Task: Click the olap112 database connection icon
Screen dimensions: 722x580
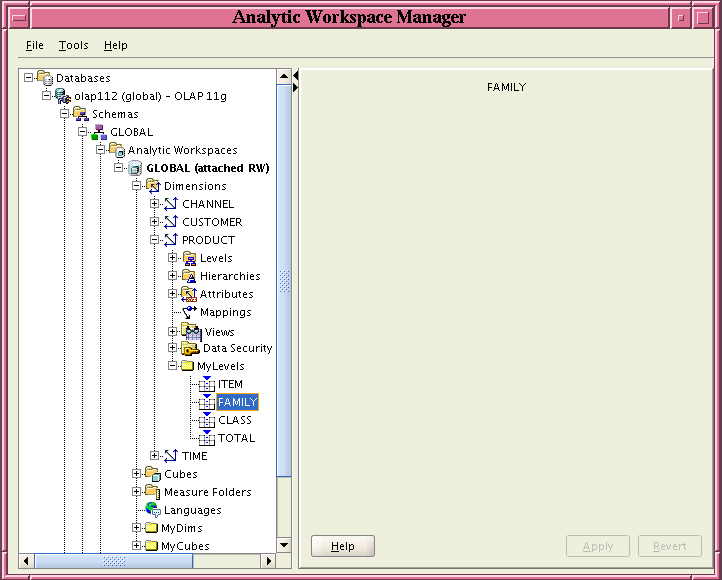Action: pyautogui.click(x=63, y=96)
